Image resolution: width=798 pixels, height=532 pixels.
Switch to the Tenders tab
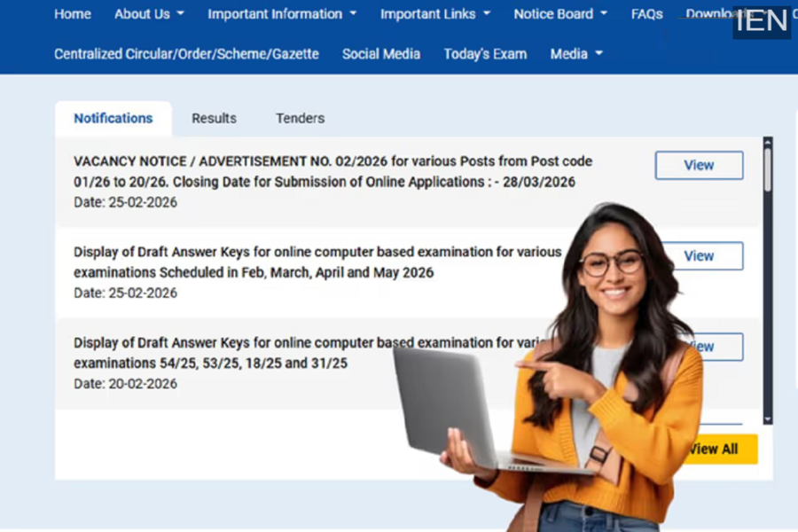pyautogui.click(x=300, y=118)
